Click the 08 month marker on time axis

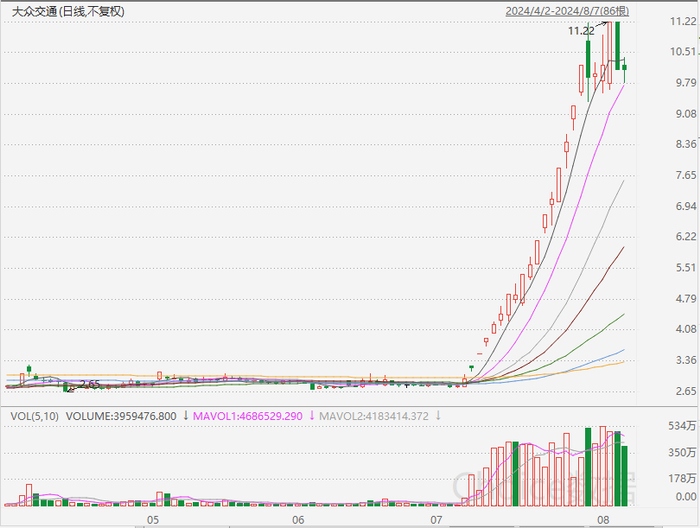603,520
